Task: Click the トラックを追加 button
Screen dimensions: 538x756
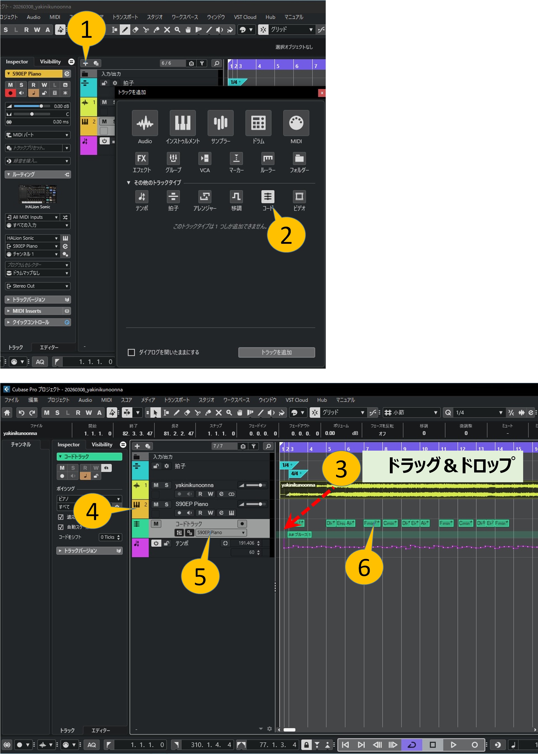Action: [x=276, y=352]
